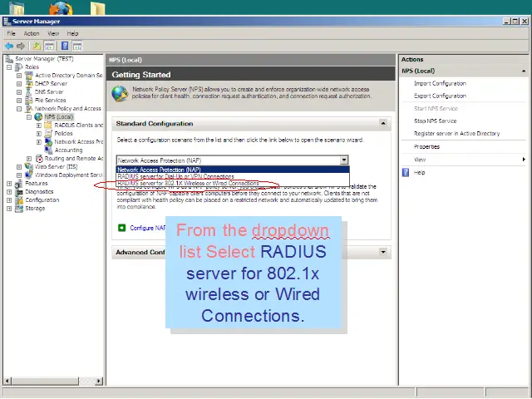Open the Action menu
Screen dimensions: 532x399
pos(32,33)
